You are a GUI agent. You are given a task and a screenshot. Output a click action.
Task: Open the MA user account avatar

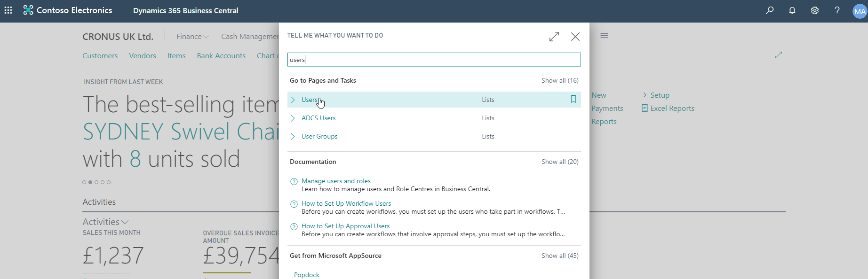tap(860, 11)
